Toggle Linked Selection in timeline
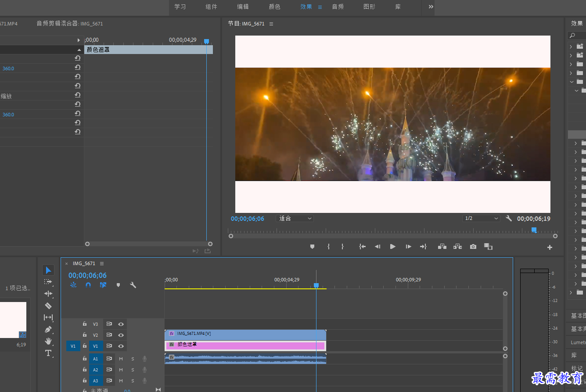Image resolution: width=586 pixels, height=392 pixels. (103, 285)
